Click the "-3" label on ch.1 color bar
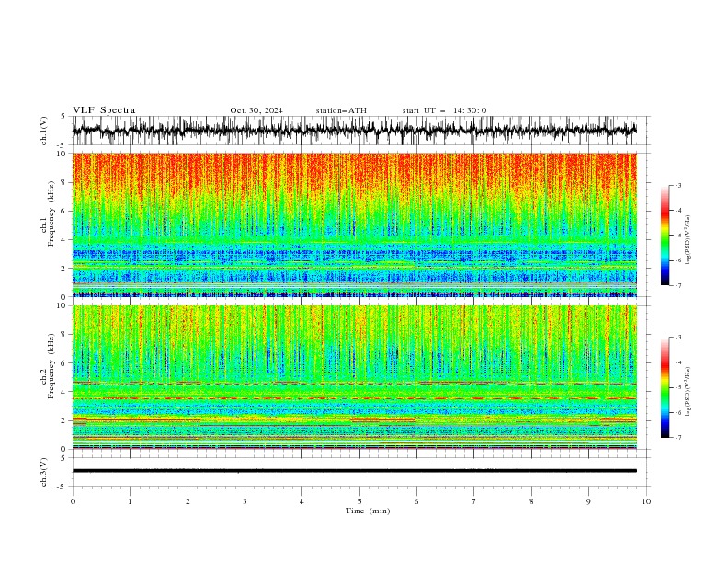This screenshot has width=728, height=563. [678, 185]
